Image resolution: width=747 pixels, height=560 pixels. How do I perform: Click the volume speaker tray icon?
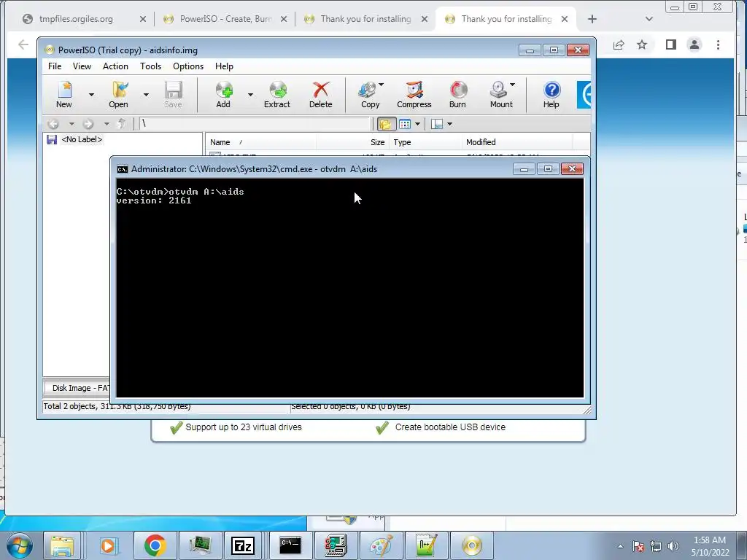pyautogui.click(x=673, y=546)
